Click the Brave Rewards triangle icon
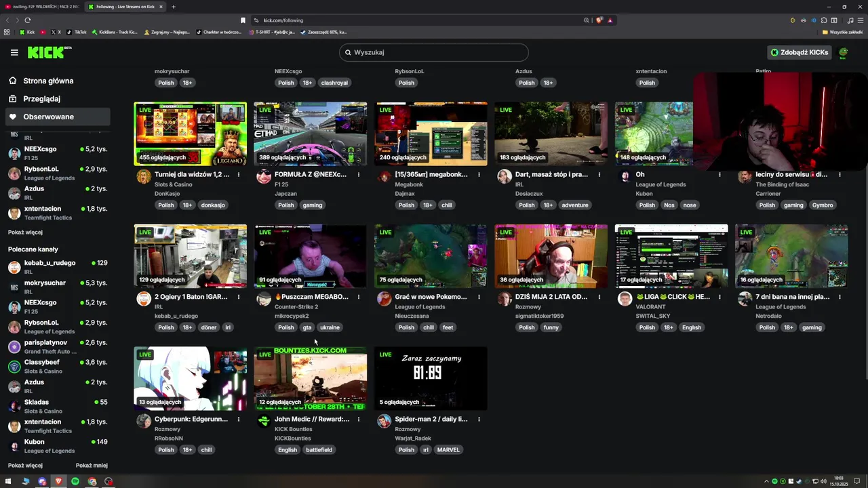 [610, 20]
